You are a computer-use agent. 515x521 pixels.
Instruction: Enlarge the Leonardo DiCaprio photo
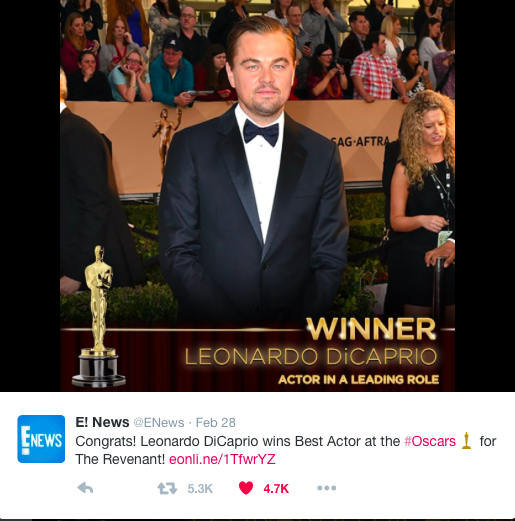(257, 196)
